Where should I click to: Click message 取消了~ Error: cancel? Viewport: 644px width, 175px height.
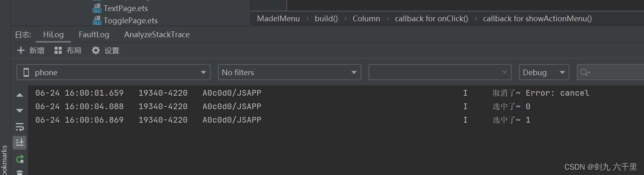coord(541,93)
